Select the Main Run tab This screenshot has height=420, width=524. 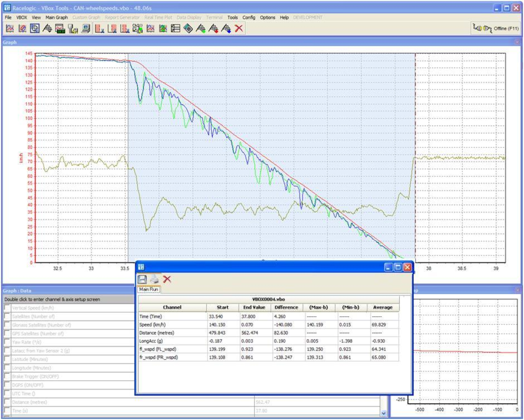pyautogui.click(x=149, y=290)
